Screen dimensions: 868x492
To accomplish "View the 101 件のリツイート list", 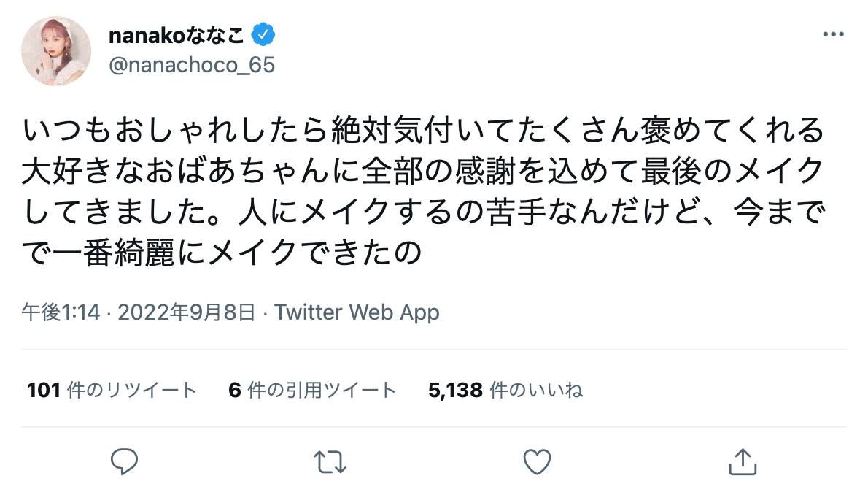I will (x=112, y=390).
